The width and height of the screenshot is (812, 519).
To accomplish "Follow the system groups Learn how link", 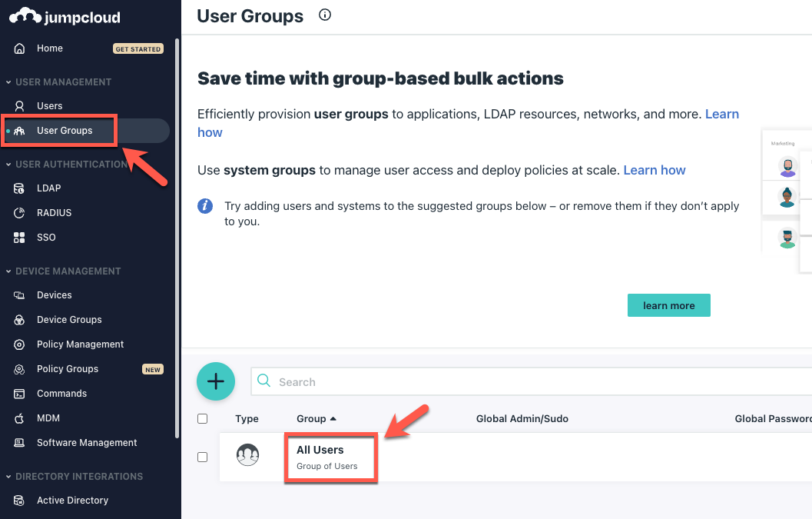I will click(655, 170).
